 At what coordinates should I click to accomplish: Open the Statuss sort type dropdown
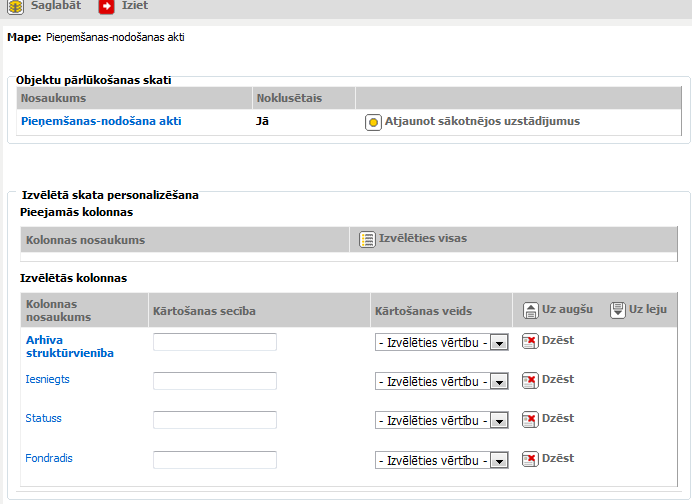pos(500,421)
